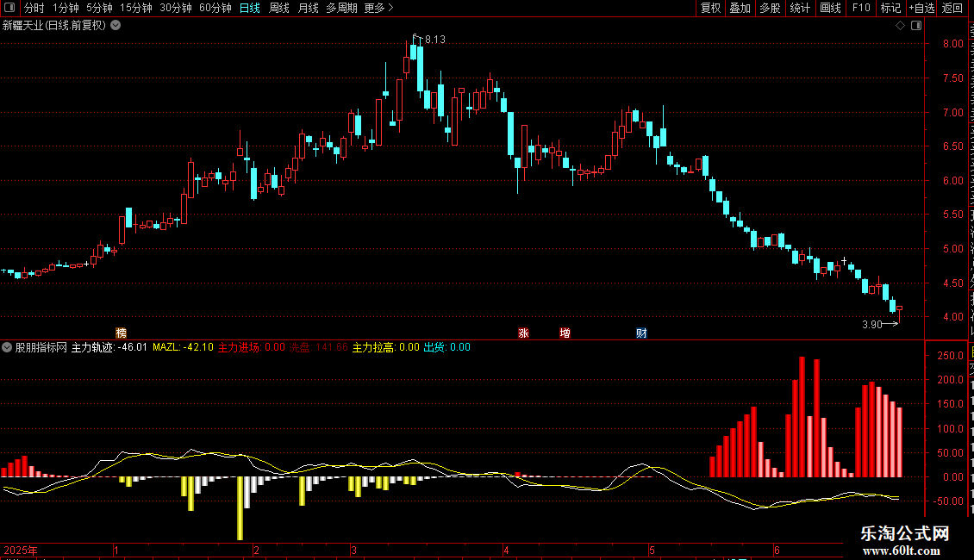Click the 叠加 overlay button

pyautogui.click(x=740, y=8)
